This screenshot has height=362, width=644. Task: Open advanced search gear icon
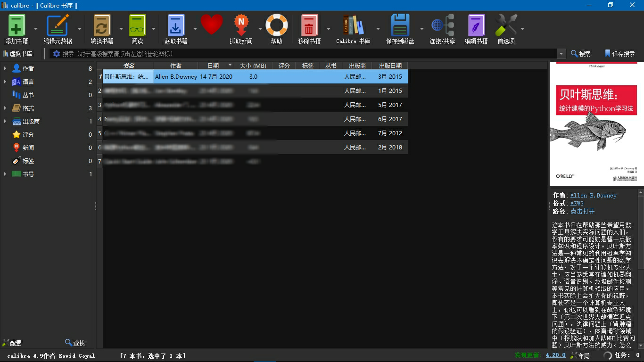[57, 54]
